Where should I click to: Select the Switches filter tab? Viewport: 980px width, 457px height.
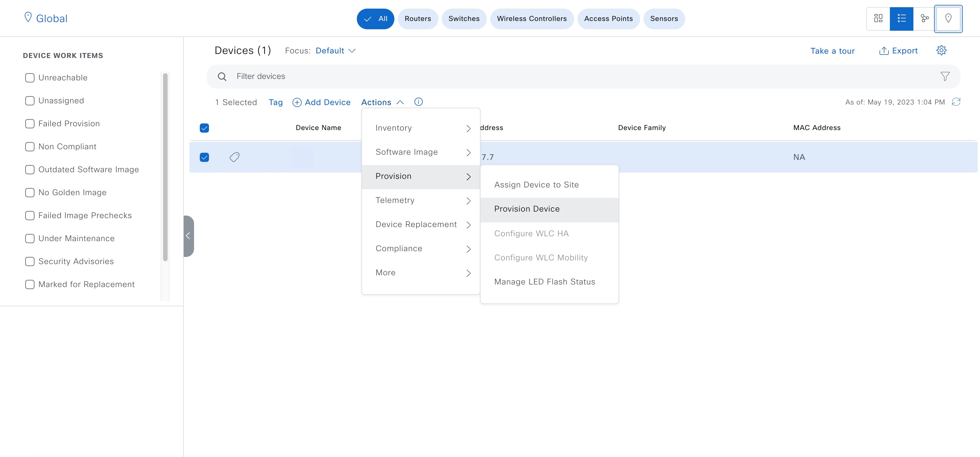[463, 19]
